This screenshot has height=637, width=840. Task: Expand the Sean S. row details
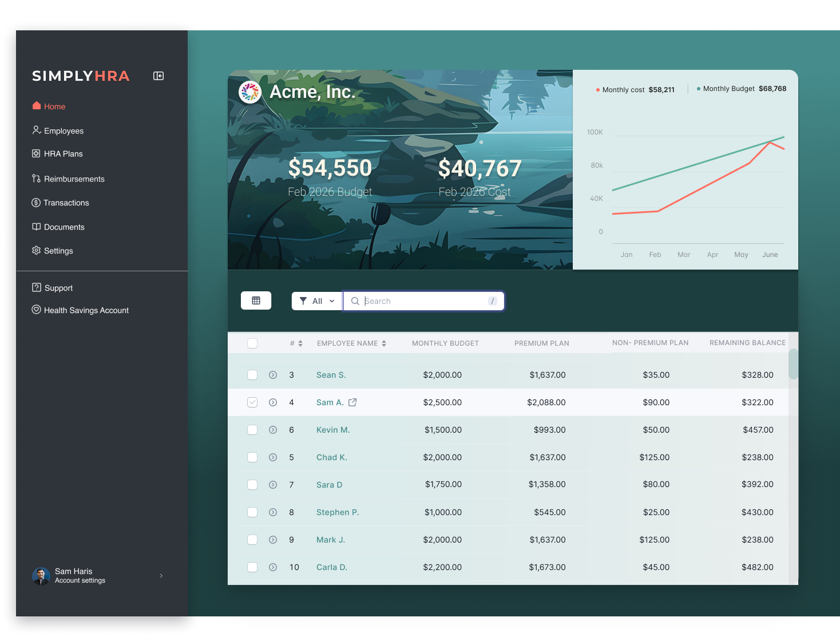tap(273, 375)
